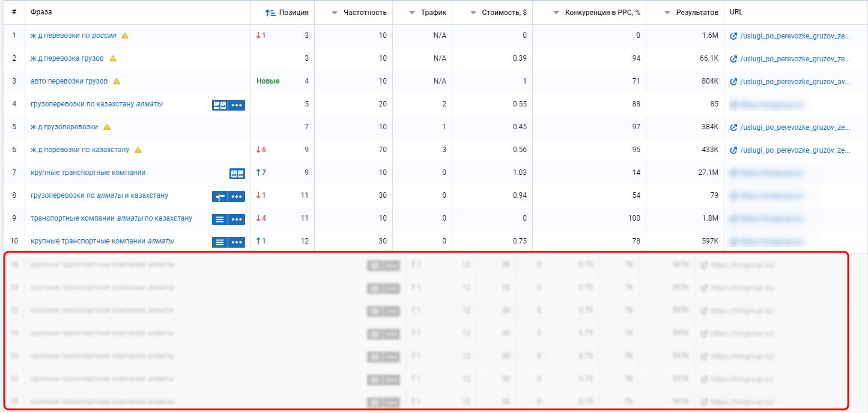Click warning triangle next to 'ж д перевозки по россии'
The image size is (868, 413).
125,35
